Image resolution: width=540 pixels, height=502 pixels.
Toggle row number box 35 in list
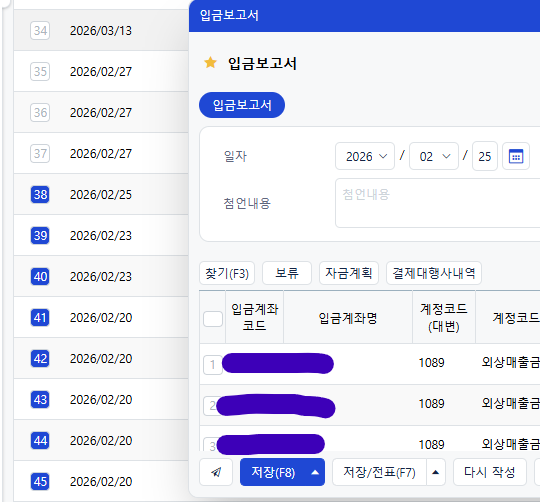coord(40,72)
